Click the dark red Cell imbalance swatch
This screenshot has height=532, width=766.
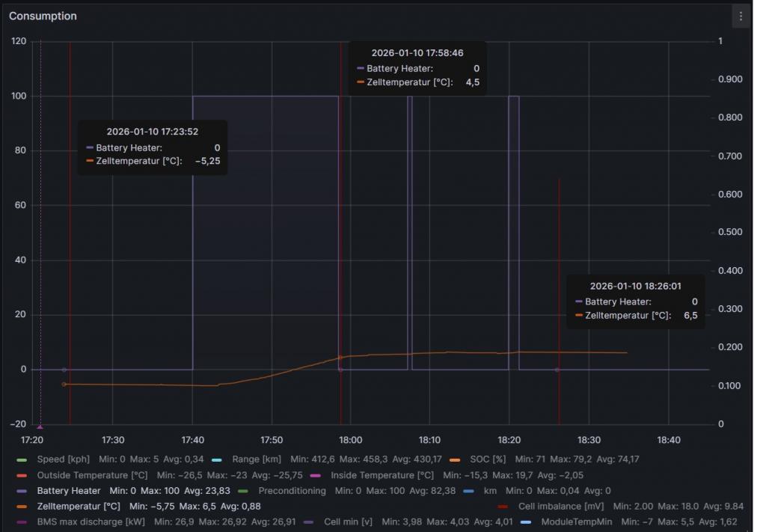[x=503, y=507]
